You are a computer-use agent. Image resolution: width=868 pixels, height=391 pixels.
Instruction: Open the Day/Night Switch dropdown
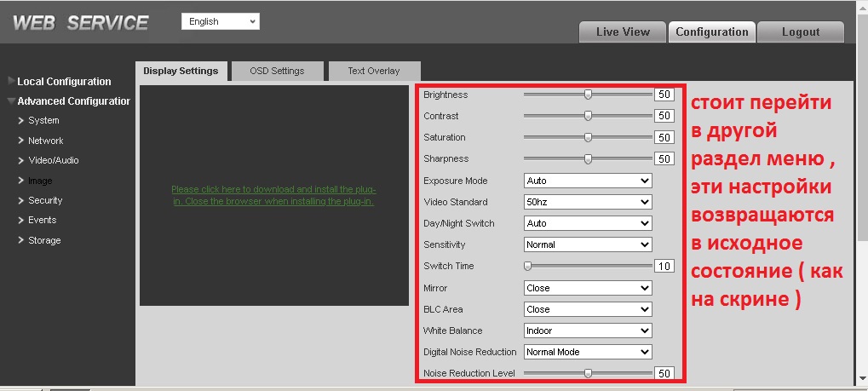587,223
